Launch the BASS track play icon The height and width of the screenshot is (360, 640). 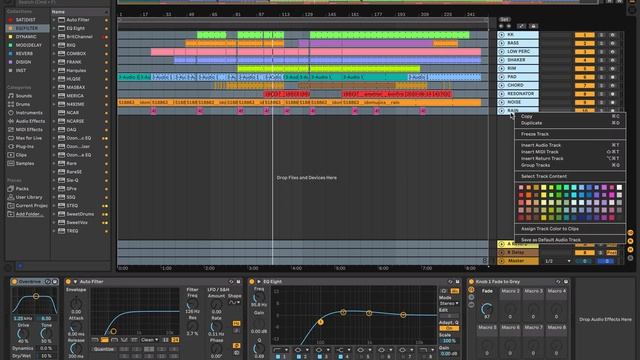point(501,43)
